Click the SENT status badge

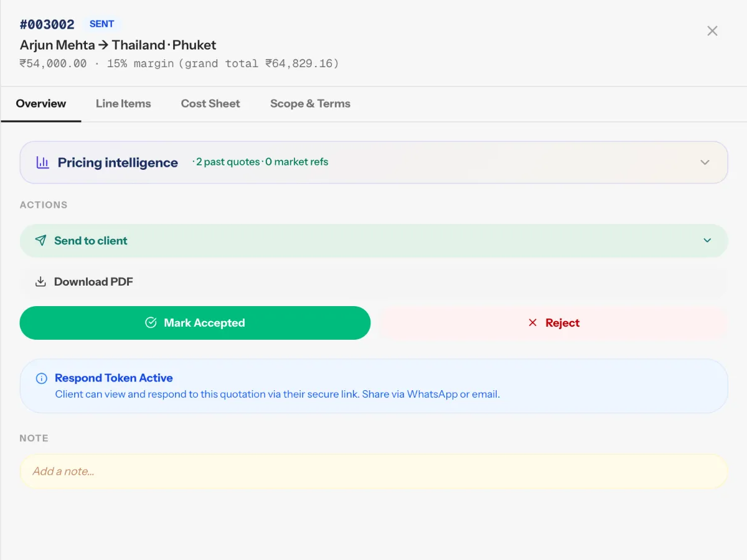[x=101, y=24]
